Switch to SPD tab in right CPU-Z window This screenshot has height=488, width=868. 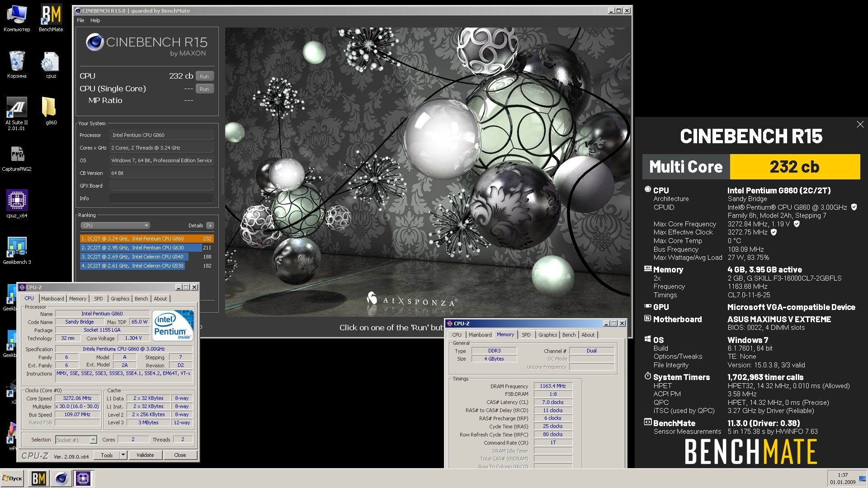click(526, 335)
